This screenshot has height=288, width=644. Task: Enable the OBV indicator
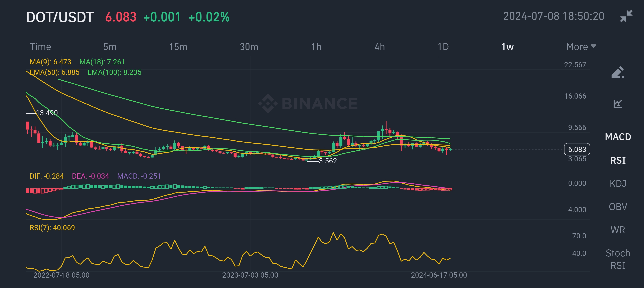tap(618, 207)
